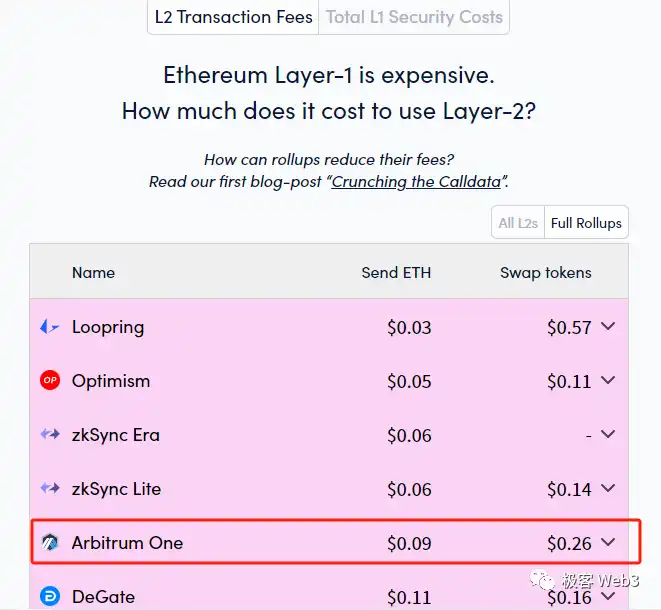This screenshot has height=610, width=661.
Task: Sort by the Send ETH column header
Action: point(396,273)
